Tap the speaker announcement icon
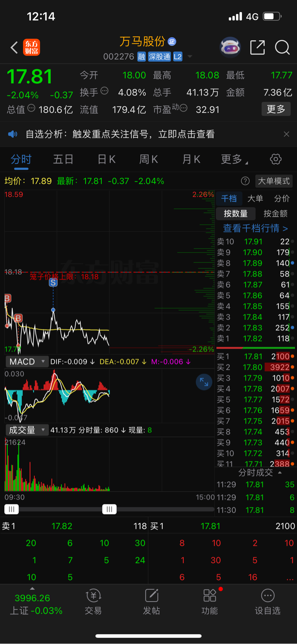 [x=13, y=134]
